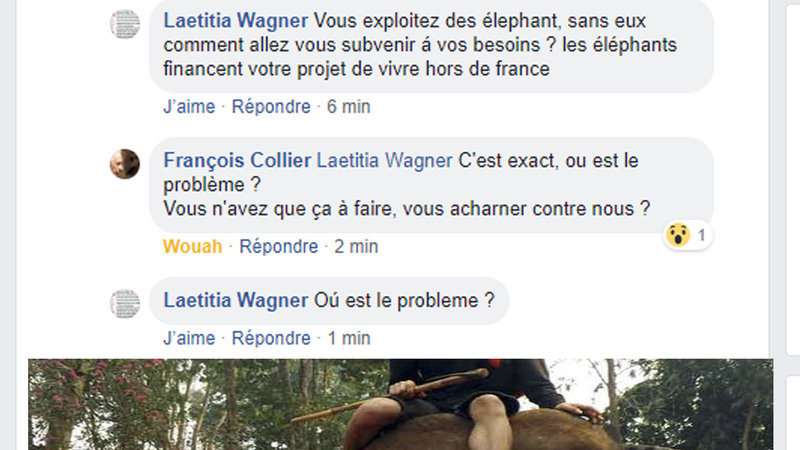800x450 pixels.
Task: Open the '6 min' timestamp link
Action: coord(348,107)
